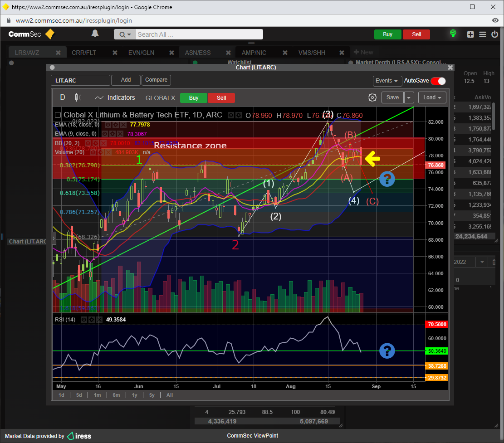Click the CommSec diamond logo

pyautogui.click(x=50, y=34)
